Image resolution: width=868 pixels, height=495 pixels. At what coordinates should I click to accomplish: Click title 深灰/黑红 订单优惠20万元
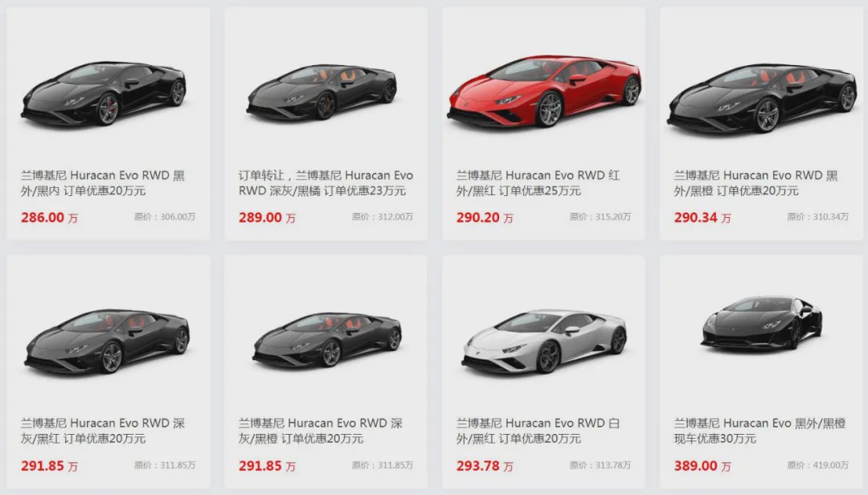(x=103, y=431)
